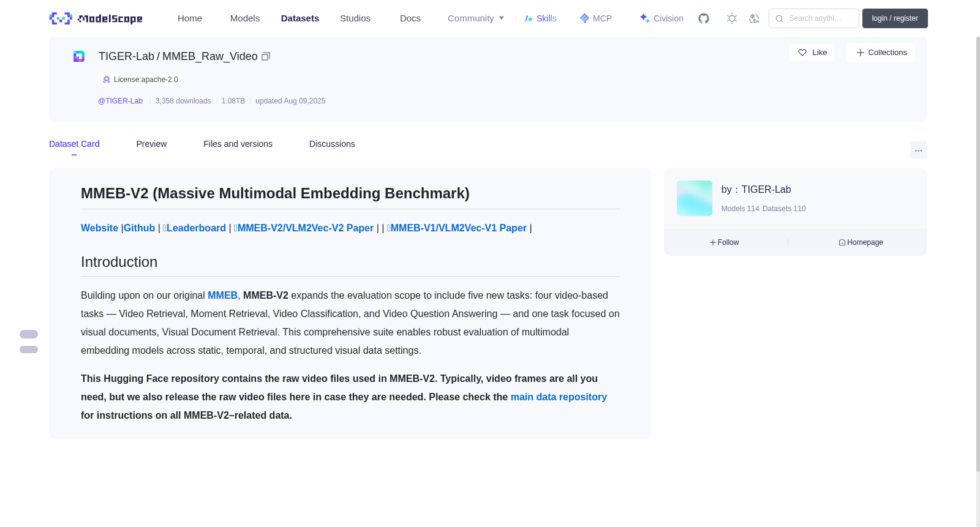Add dataset to Collections
Viewport: 980px width, 527px height.
(881, 53)
